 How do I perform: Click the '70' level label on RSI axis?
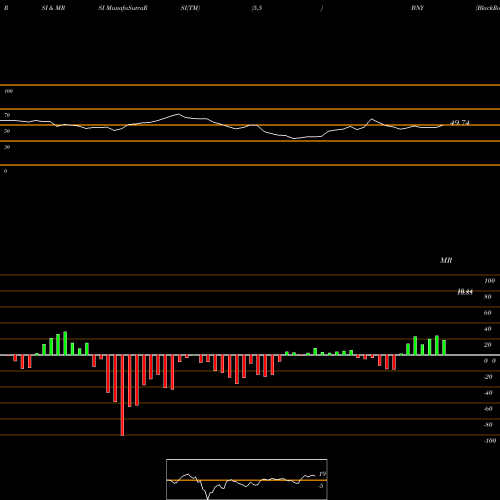point(7,115)
